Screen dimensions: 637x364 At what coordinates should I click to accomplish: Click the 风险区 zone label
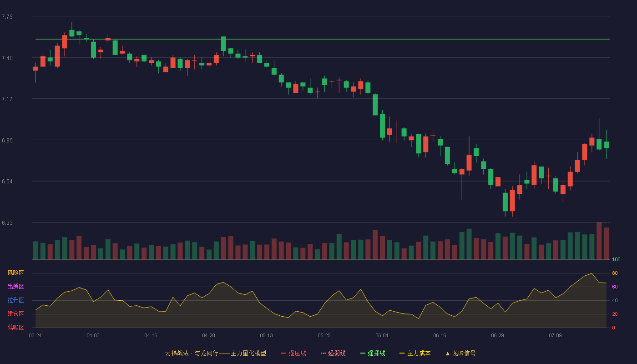[x=16, y=273]
